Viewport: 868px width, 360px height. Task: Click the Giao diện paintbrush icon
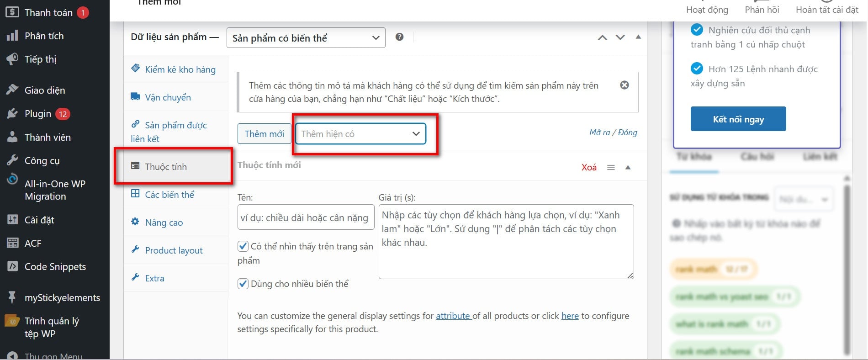click(x=12, y=90)
